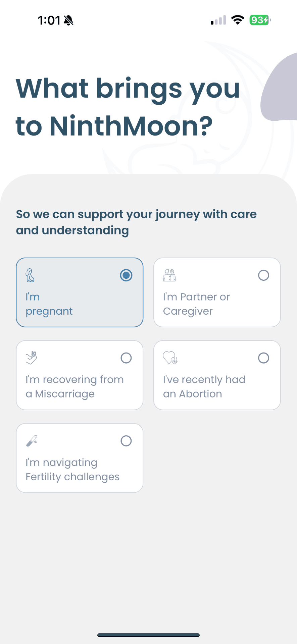The width and height of the screenshot is (297, 644).
Task: Tap "I've recently had an Abortion" text
Action: click(x=204, y=386)
